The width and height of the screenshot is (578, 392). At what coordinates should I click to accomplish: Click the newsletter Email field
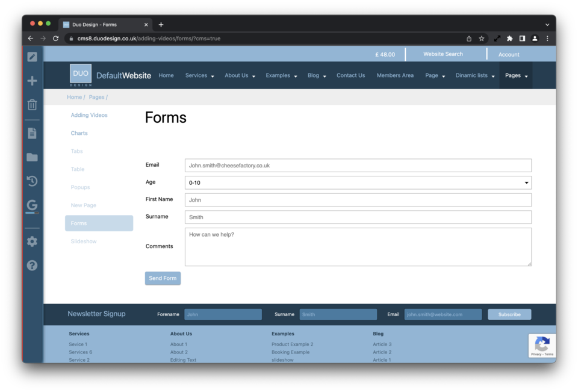tap(443, 314)
